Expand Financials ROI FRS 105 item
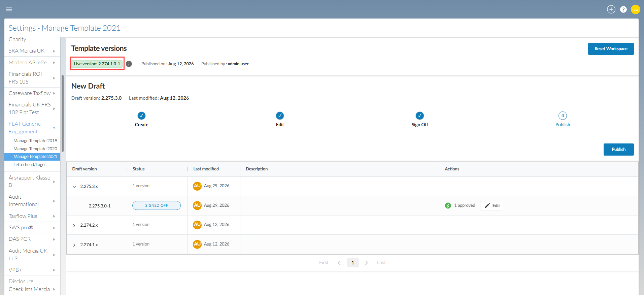This screenshot has width=644, height=295. pos(54,78)
